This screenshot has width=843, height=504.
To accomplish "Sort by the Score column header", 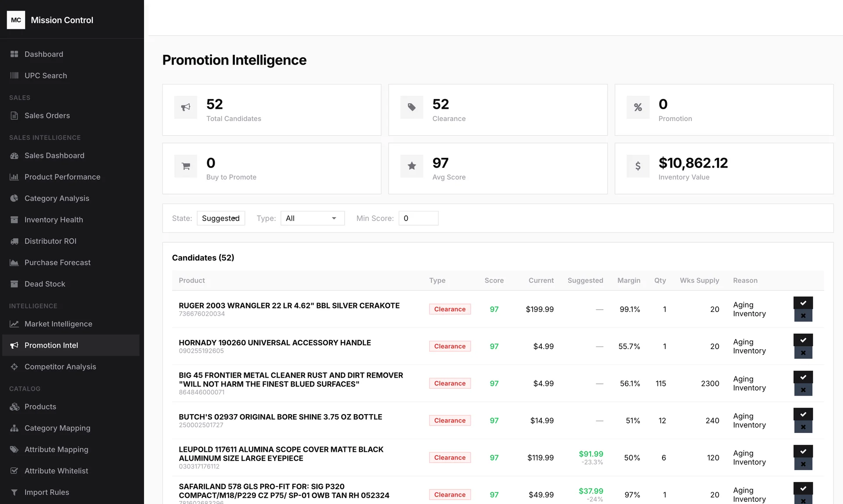I will [x=494, y=280].
